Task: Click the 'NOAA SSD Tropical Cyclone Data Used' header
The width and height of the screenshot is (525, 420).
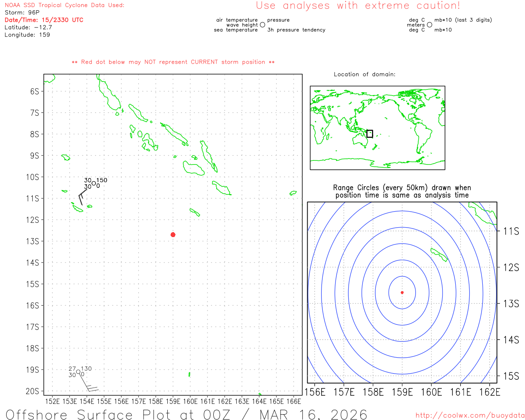Action: [x=64, y=5]
